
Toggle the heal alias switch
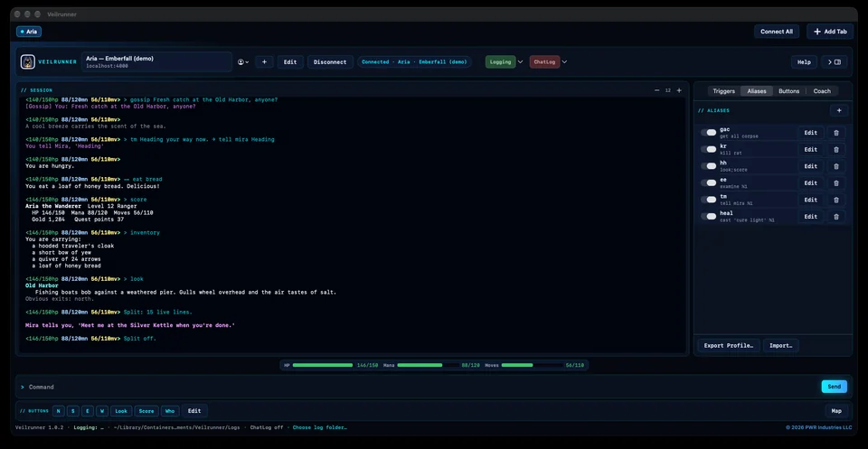708,216
